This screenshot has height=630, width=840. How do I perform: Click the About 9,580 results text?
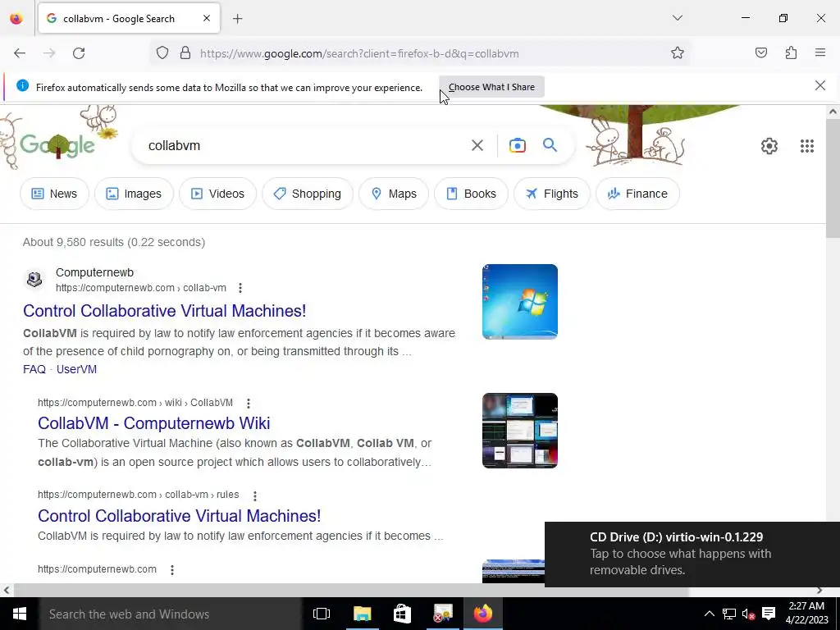click(114, 242)
